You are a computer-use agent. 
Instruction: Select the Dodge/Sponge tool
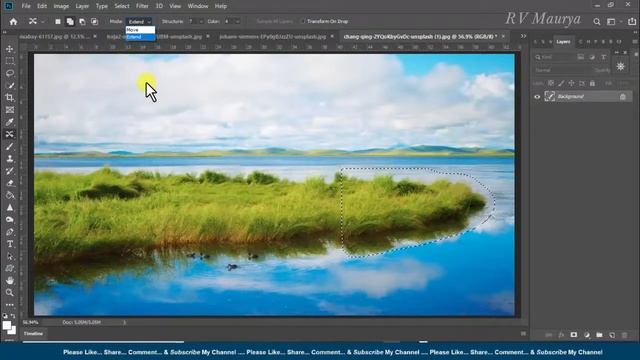click(9, 220)
